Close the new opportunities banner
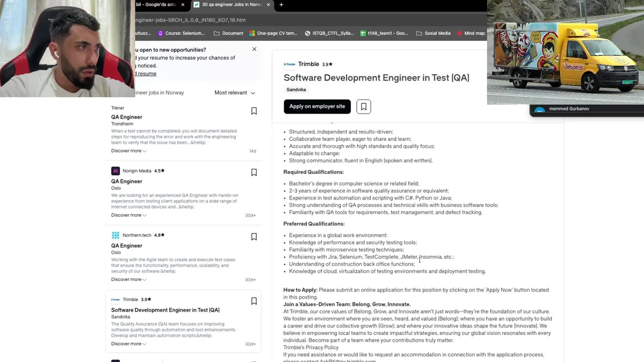 coord(254,49)
